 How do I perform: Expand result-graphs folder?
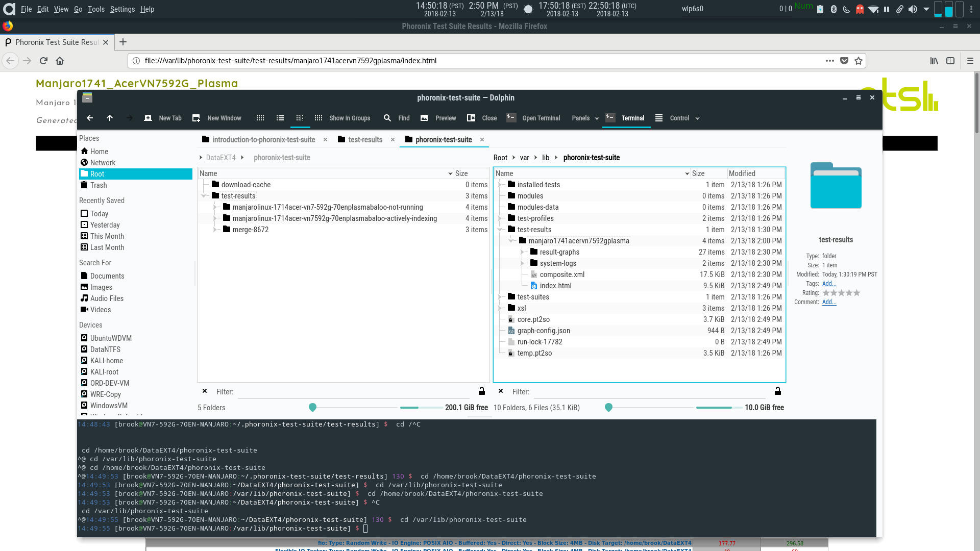tap(523, 252)
